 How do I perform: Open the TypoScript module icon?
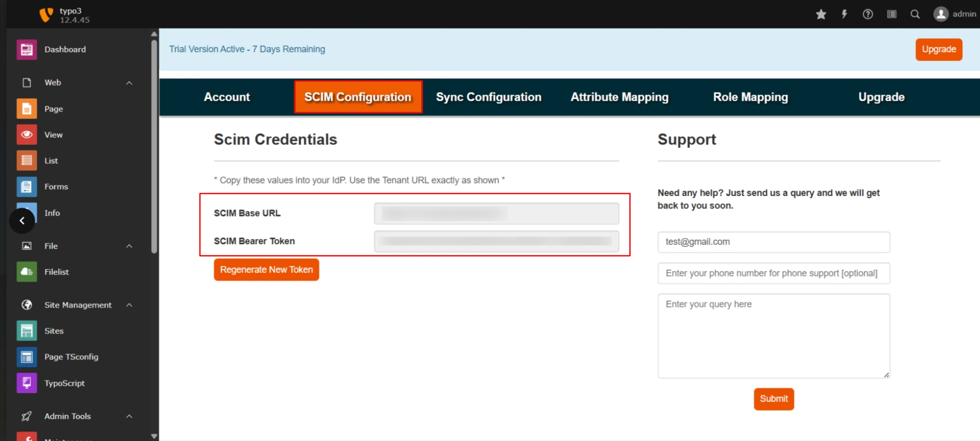(26, 383)
